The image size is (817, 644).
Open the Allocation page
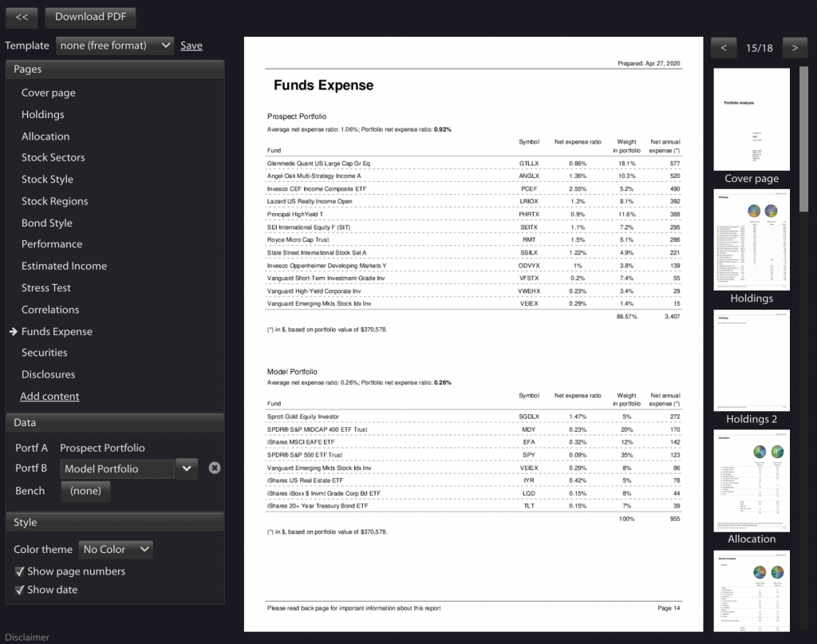tap(45, 136)
